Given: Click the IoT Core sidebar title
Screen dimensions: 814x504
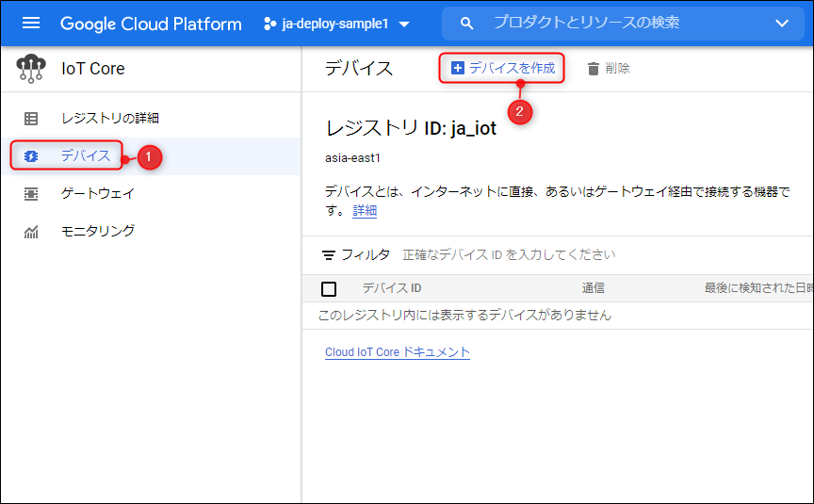Looking at the screenshot, I should point(93,69).
